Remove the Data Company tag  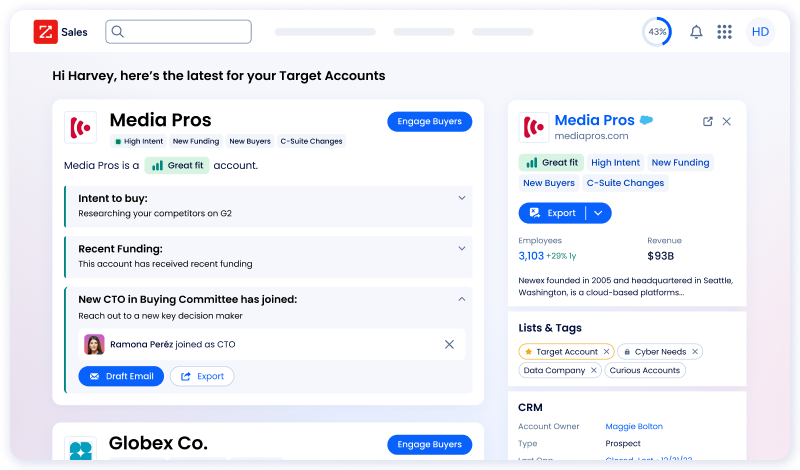pos(593,370)
